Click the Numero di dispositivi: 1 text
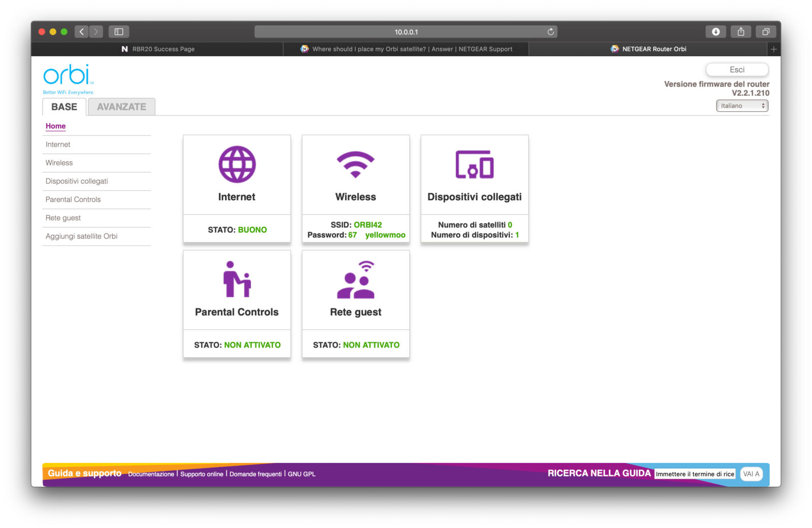The height and width of the screenshot is (528, 812). (x=475, y=235)
